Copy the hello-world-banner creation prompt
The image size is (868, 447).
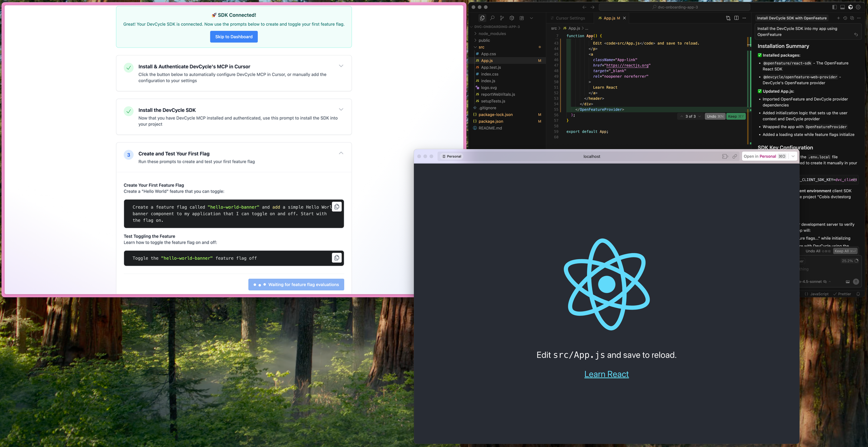(337, 207)
